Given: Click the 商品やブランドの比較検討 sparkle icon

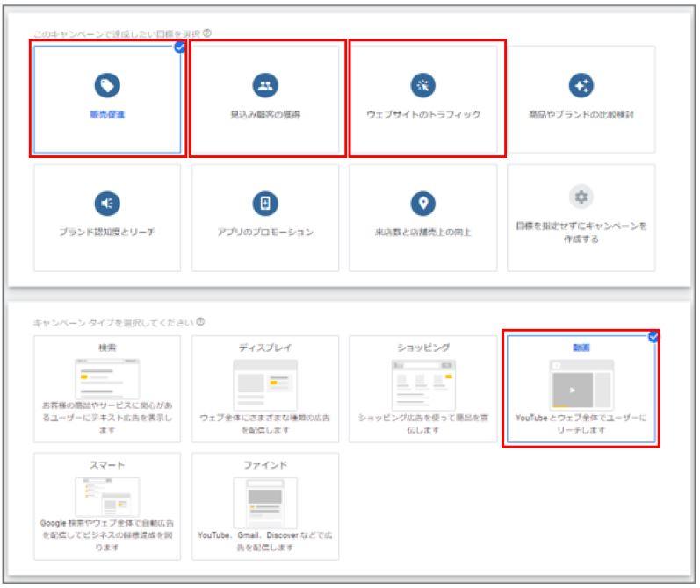Looking at the screenshot, I should (x=581, y=83).
